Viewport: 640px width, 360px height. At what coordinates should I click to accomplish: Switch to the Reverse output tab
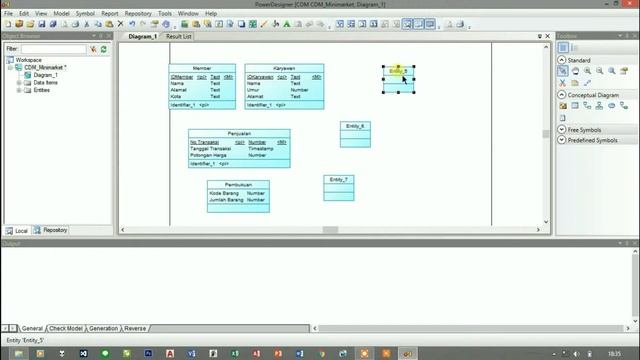[135, 328]
